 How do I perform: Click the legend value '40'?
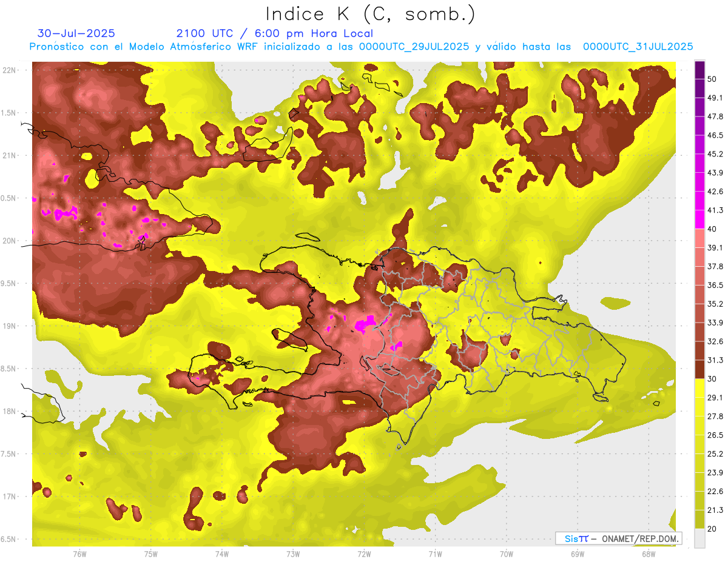pyautogui.click(x=713, y=229)
